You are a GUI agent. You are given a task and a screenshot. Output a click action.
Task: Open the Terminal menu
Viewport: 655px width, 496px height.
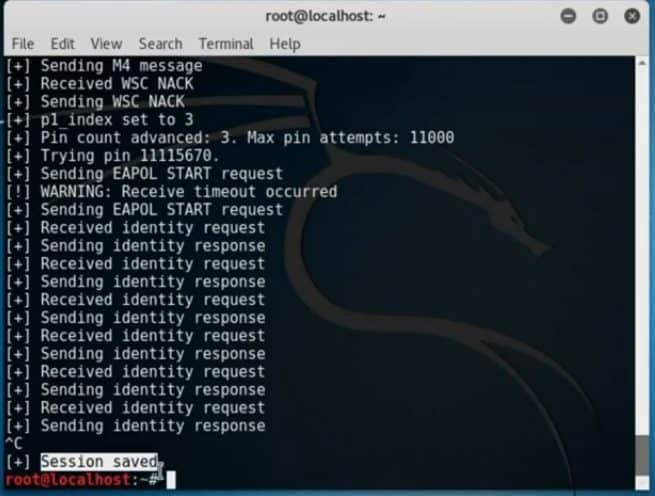coord(226,43)
